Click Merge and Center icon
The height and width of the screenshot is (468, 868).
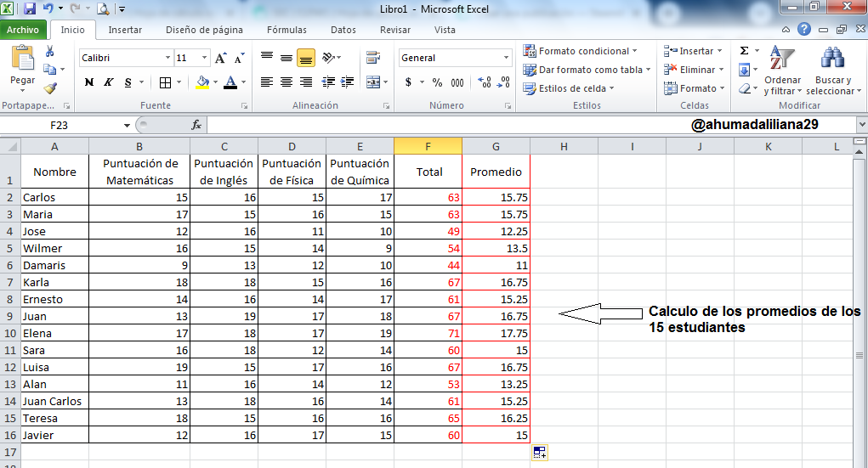pyautogui.click(x=373, y=82)
